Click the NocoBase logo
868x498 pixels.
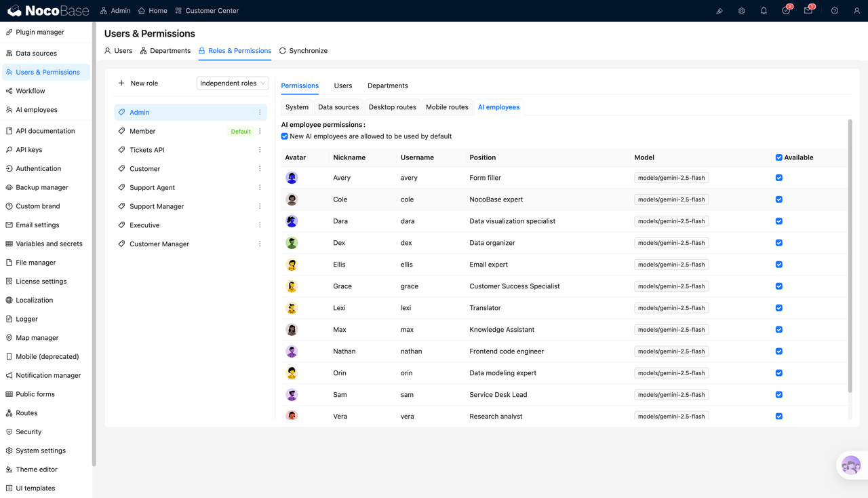(x=47, y=11)
